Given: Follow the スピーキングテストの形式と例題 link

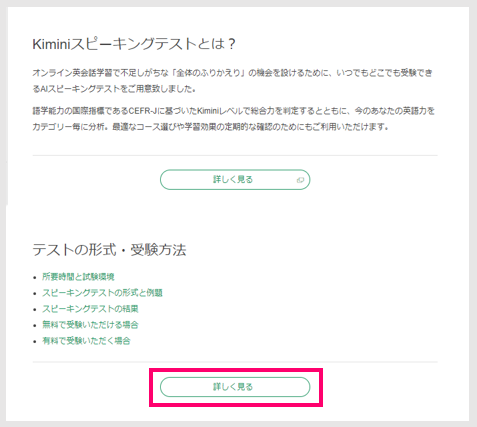Looking at the screenshot, I should (x=102, y=293).
